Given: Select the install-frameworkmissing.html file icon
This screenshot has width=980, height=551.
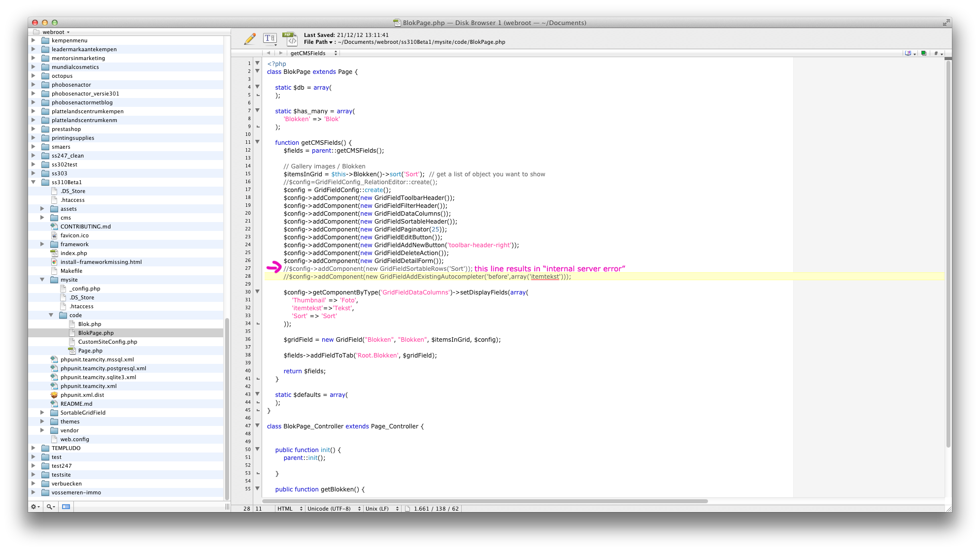Looking at the screenshot, I should [x=54, y=262].
